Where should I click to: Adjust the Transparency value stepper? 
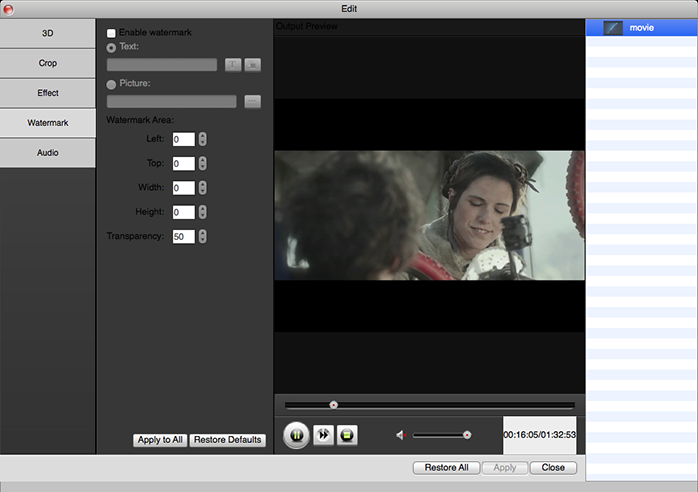[x=203, y=236]
